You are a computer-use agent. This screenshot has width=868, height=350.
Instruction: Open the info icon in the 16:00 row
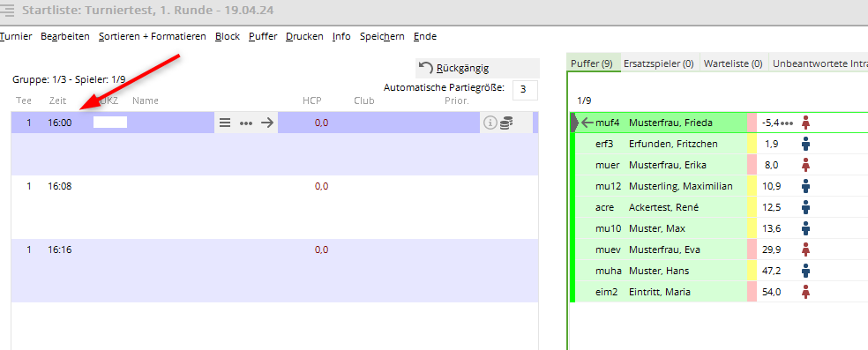[490, 123]
